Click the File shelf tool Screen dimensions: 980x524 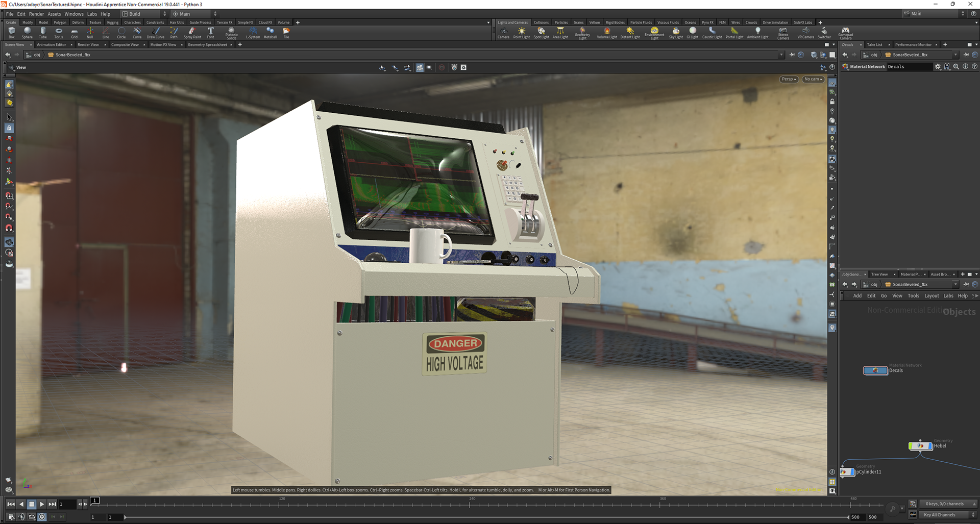tap(286, 33)
